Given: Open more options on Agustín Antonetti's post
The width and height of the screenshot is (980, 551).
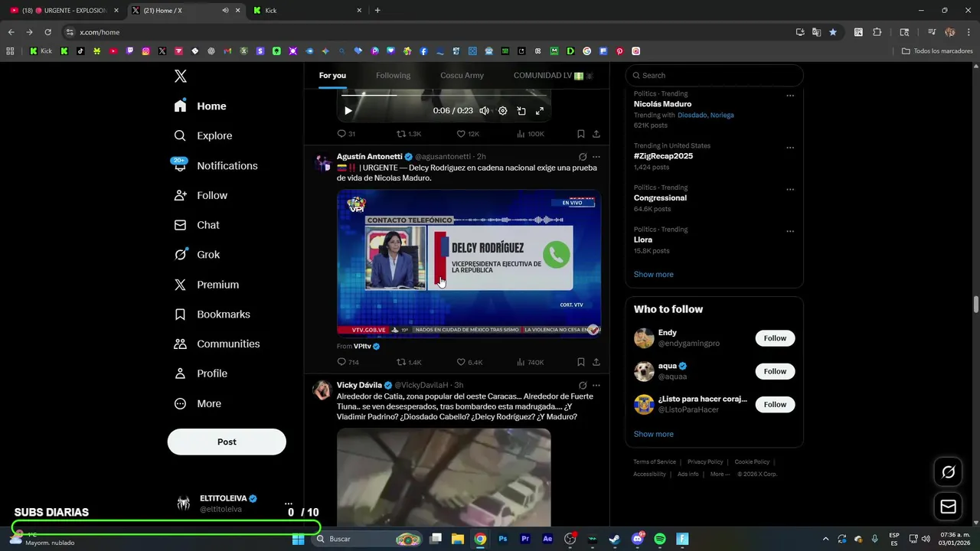Looking at the screenshot, I should tap(596, 157).
